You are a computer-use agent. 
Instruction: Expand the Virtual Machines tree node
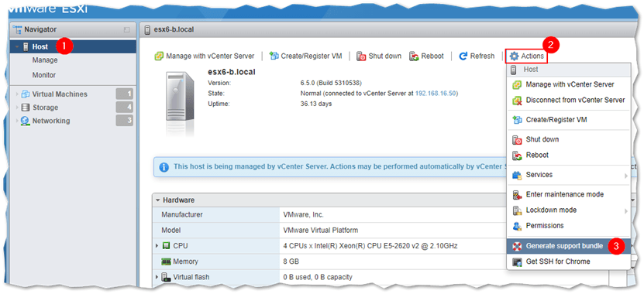[x=17, y=94]
